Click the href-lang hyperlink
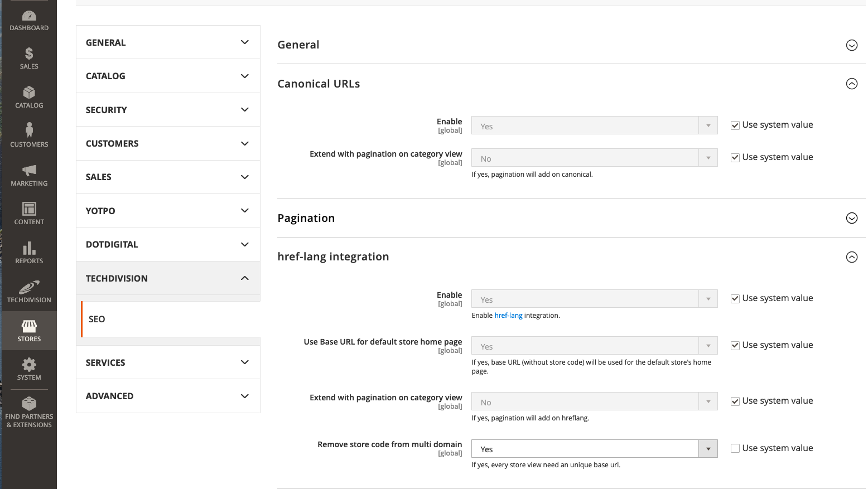 pyautogui.click(x=508, y=315)
